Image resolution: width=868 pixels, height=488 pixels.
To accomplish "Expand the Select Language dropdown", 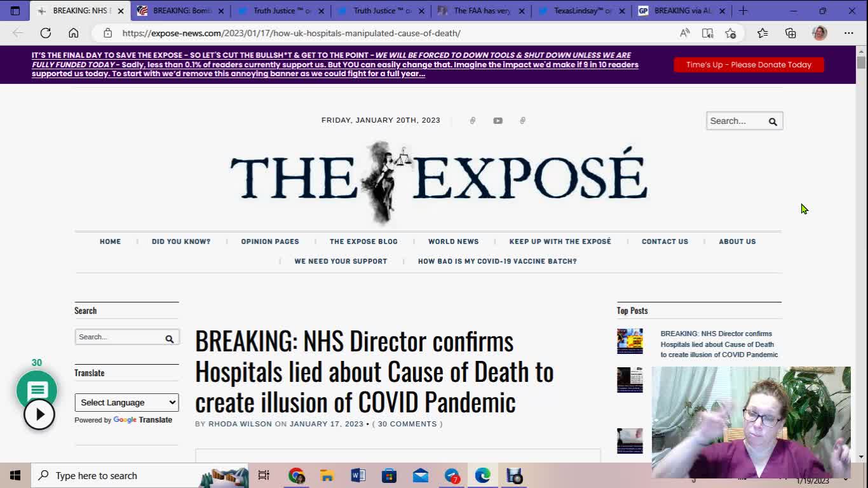I will (x=126, y=402).
